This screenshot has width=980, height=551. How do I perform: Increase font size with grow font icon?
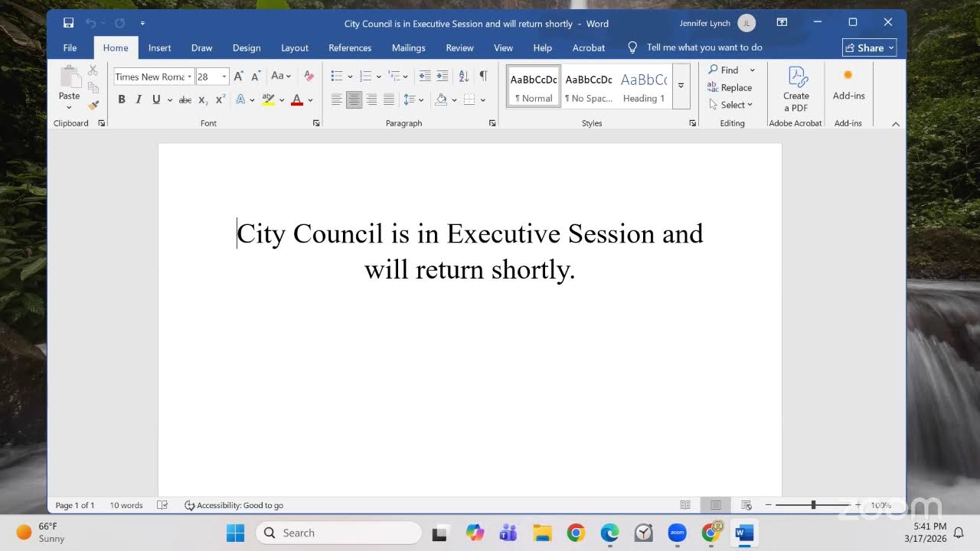[239, 77]
